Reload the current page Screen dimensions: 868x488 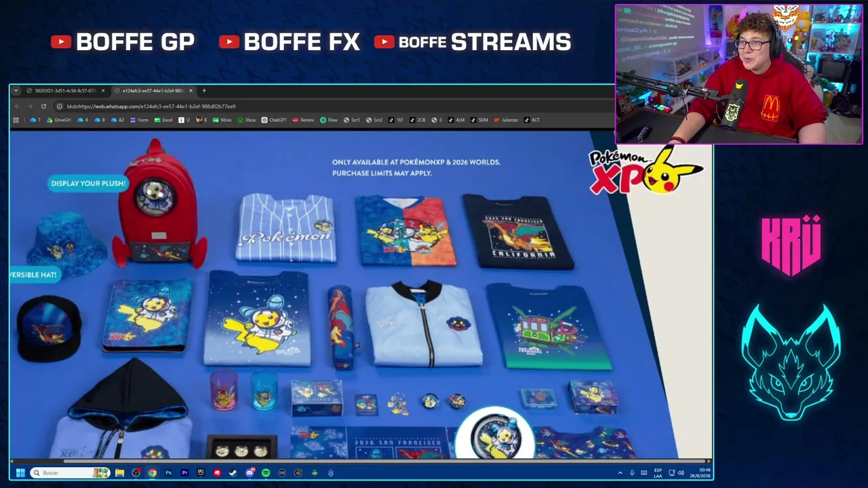(x=43, y=106)
